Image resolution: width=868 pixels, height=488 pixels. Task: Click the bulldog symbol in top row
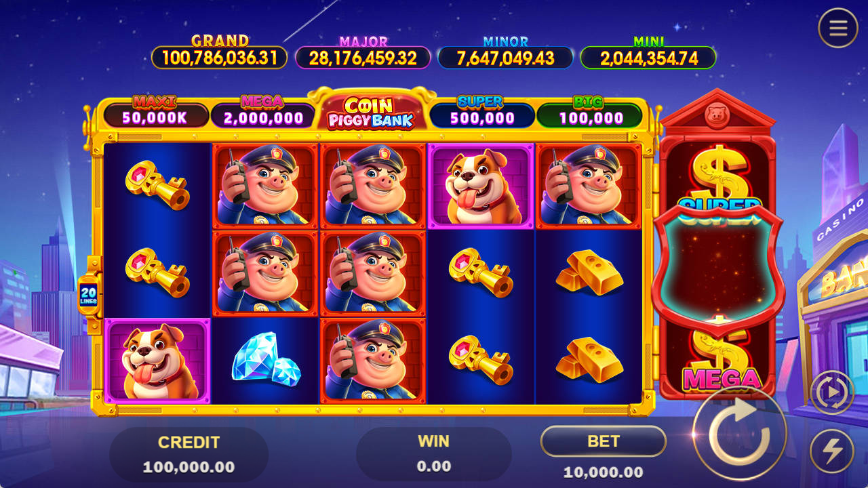point(481,186)
